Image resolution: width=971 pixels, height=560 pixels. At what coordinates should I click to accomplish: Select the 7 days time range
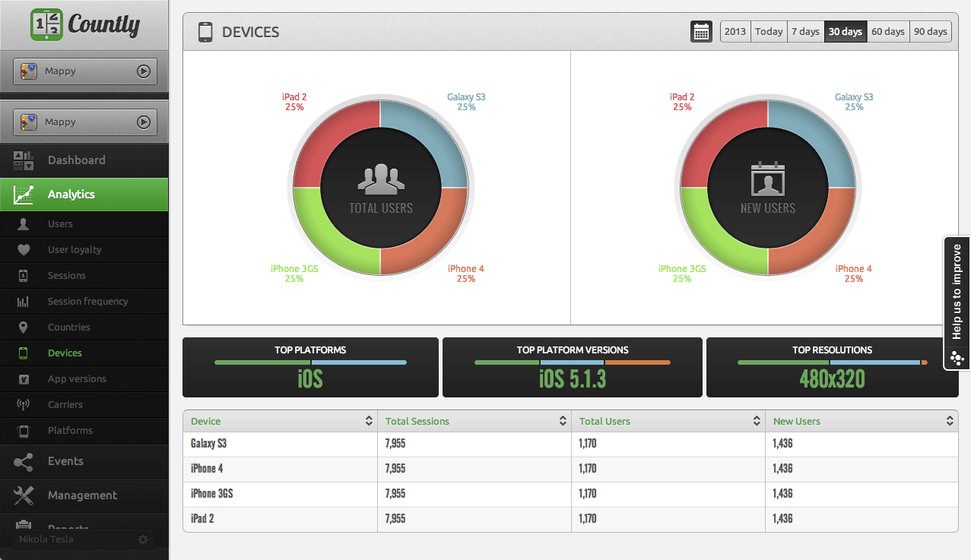tap(805, 32)
